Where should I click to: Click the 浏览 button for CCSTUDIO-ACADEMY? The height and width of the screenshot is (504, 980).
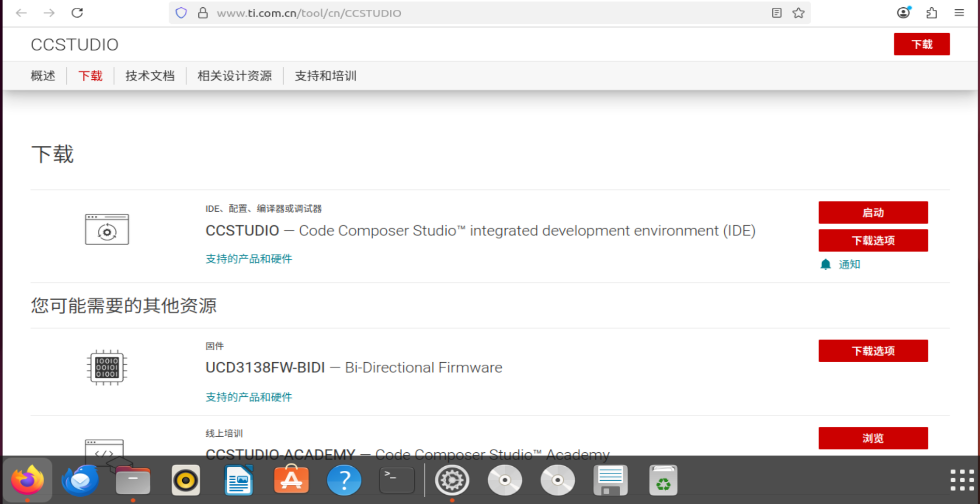(873, 438)
